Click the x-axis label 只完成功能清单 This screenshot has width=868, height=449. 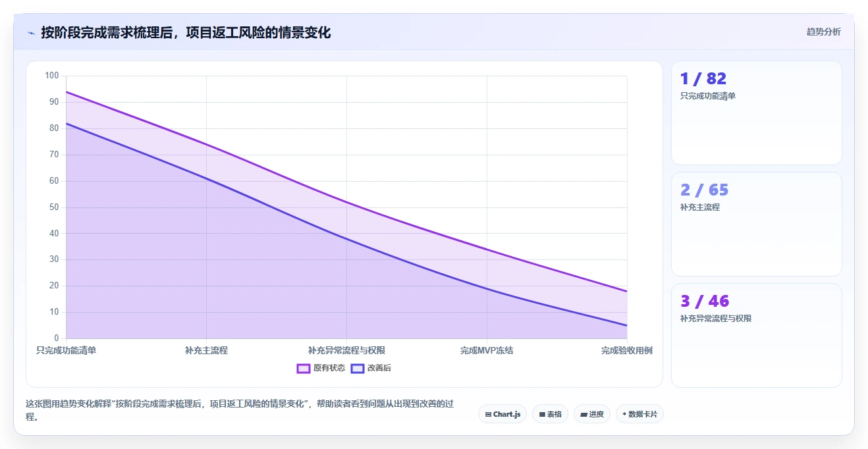66,350
